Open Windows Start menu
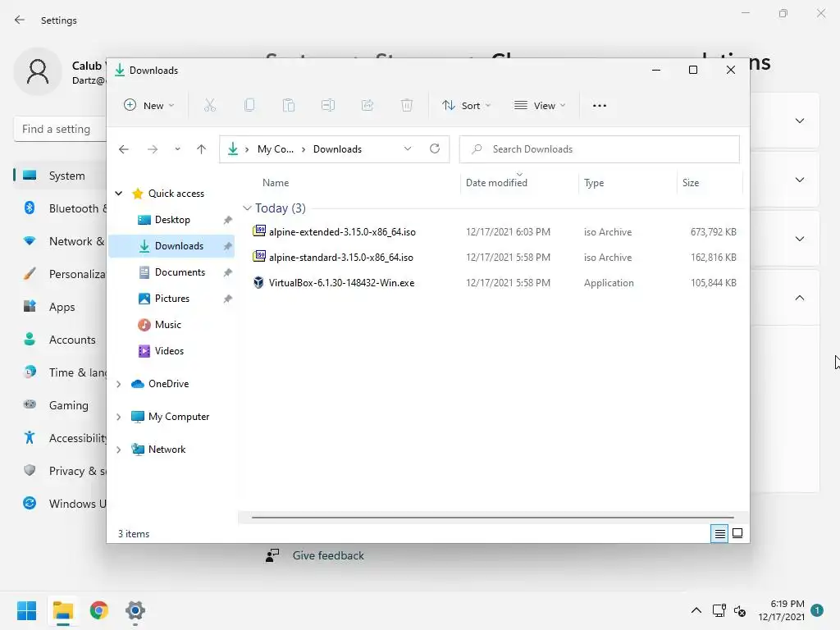The width and height of the screenshot is (840, 630). (26, 610)
